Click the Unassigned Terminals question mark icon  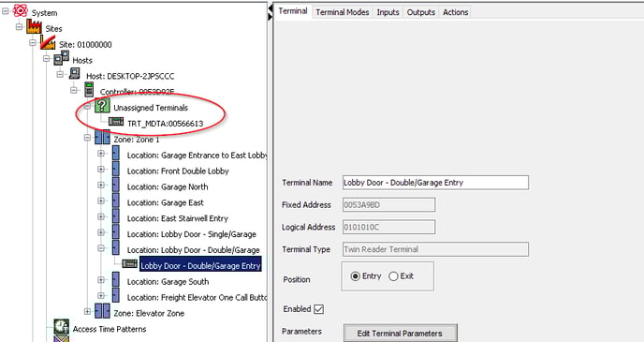tap(102, 106)
